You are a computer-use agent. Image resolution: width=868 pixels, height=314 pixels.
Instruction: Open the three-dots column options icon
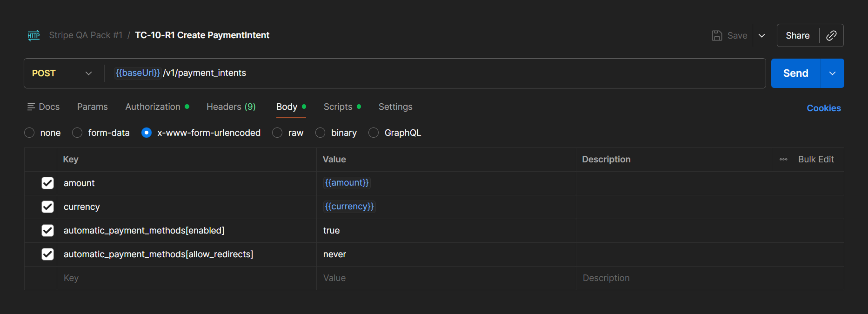(x=783, y=160)
